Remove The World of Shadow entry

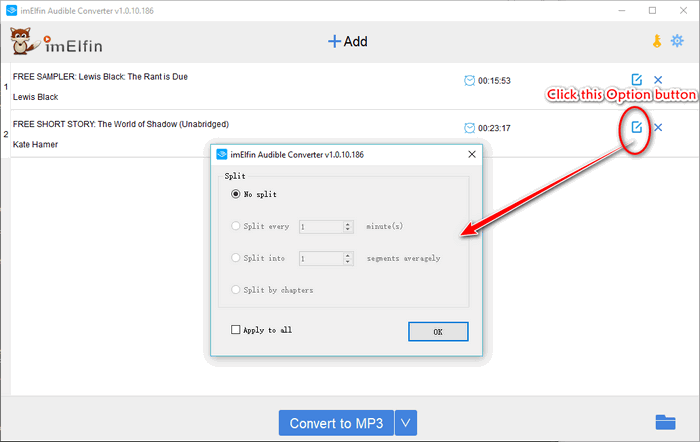tap(658, 127)
